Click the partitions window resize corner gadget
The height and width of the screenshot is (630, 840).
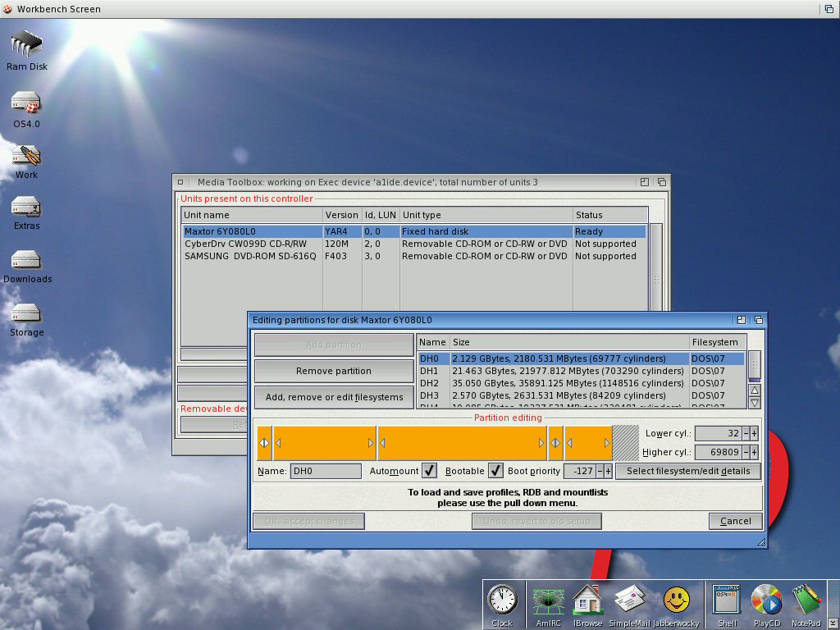(x=760, y=543)
